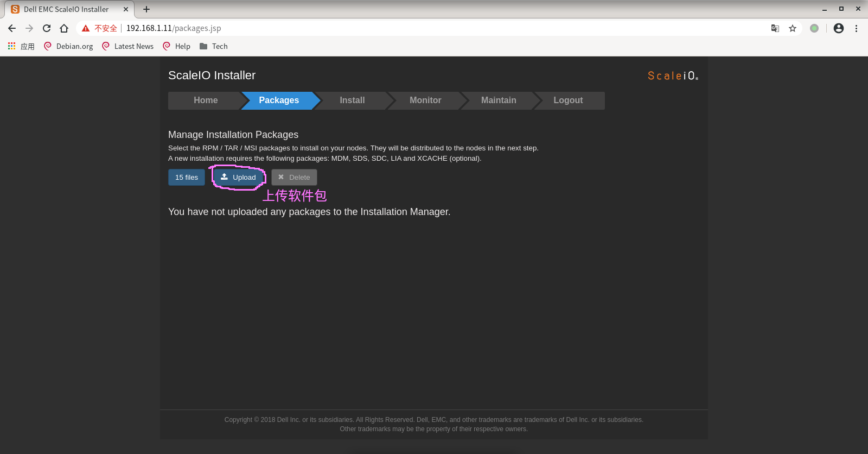Open the Tech bookmarks folder
Screen dimensions: 868x454
click(214, 46)
